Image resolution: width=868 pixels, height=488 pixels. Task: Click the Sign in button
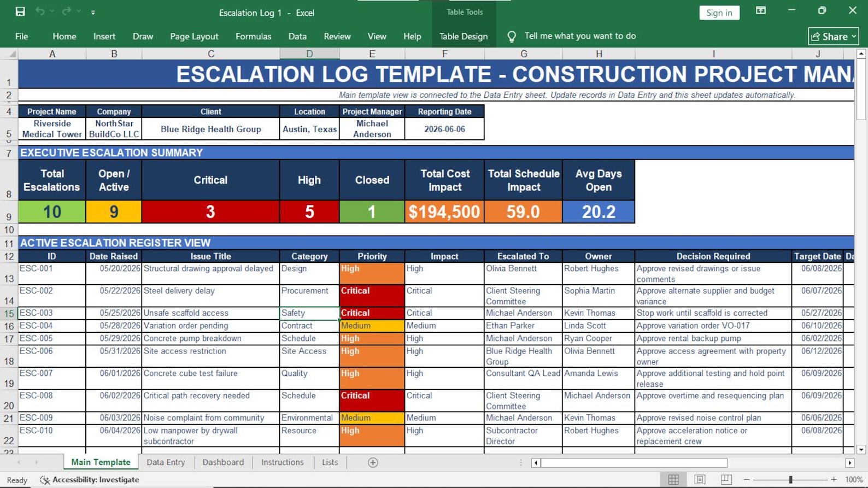pyautogui.click(x=719, y=13)
